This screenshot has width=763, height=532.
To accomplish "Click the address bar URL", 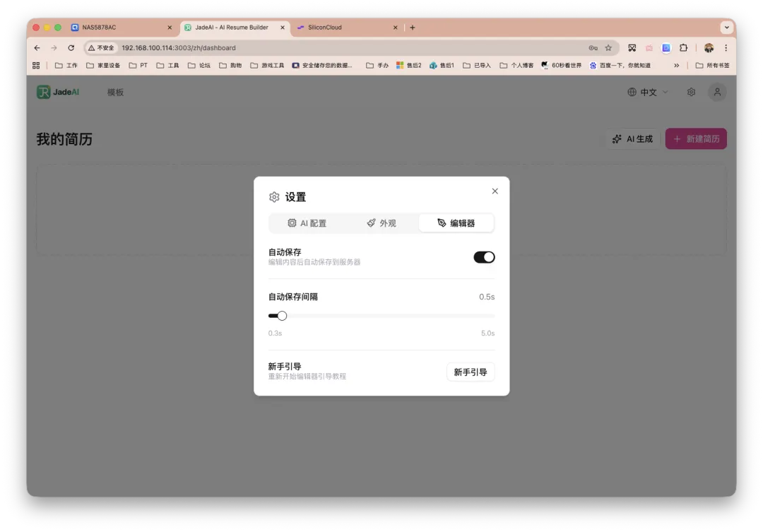I will tap(179, 48).
